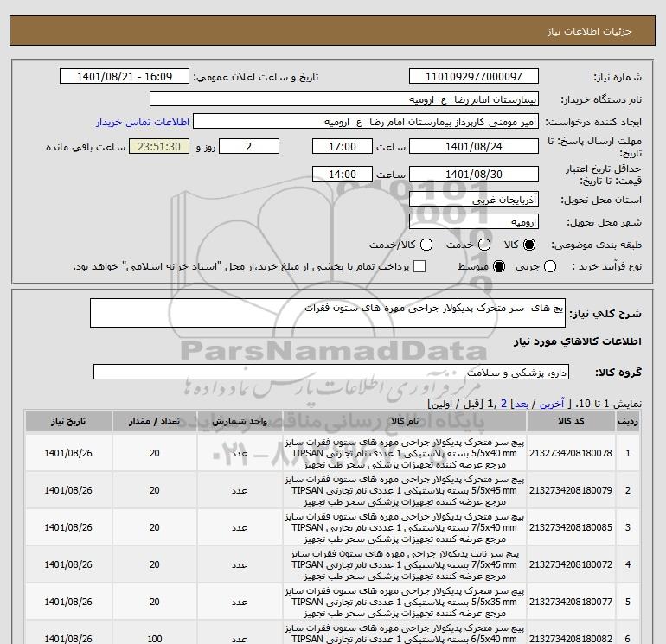Select the خدمت radio button
This screenshot has width=666, height=644.
click(x=484, y=245)
